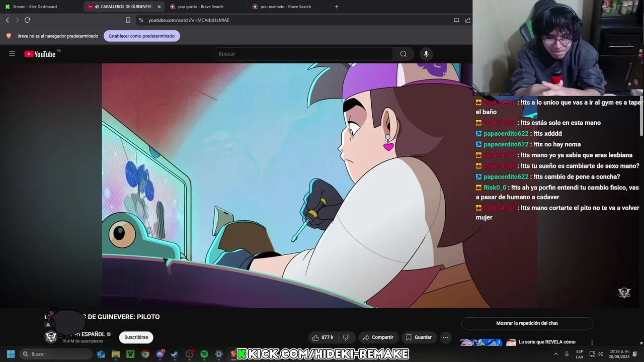Dislike the video with thumbs-down
Viewport: 644px width, 362px height.
346,337
